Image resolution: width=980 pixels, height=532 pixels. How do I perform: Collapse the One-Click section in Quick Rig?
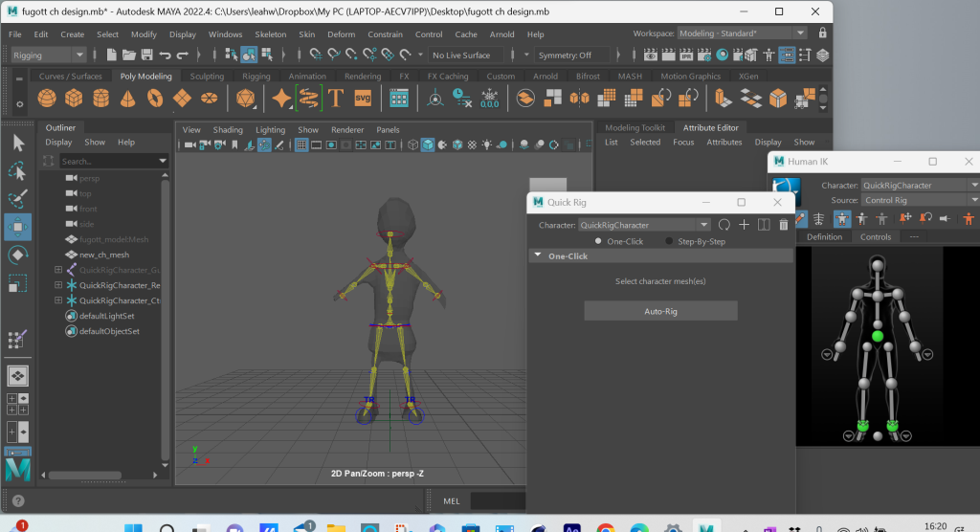click(538, 255)
